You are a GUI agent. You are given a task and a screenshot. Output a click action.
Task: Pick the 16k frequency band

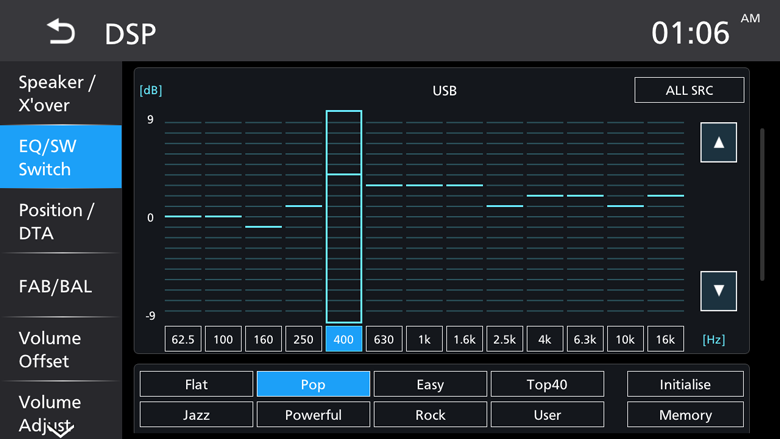point(665,339)
